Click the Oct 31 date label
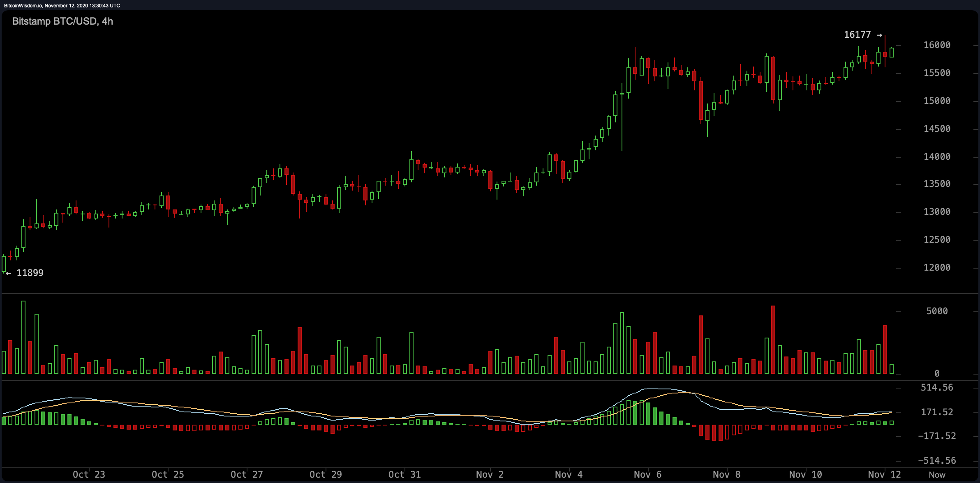This screenshot has height=483, width=980. [x=404, y=475]
